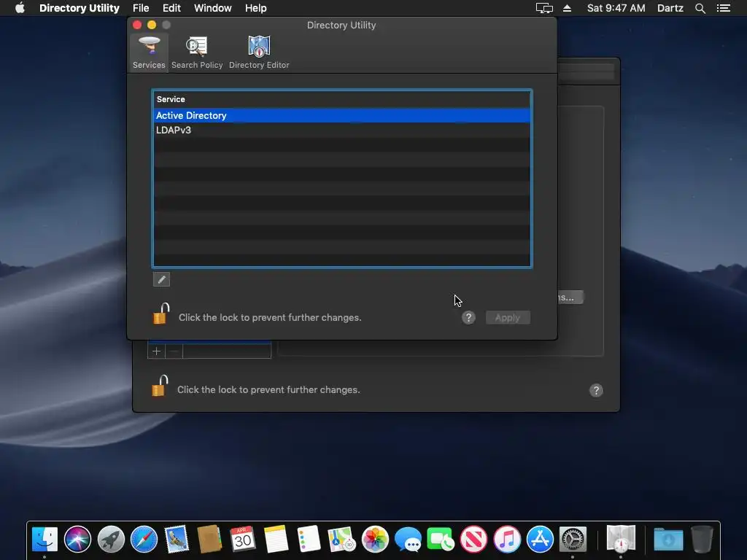
Task: Open help in the background window
Action: coord(596,391)
